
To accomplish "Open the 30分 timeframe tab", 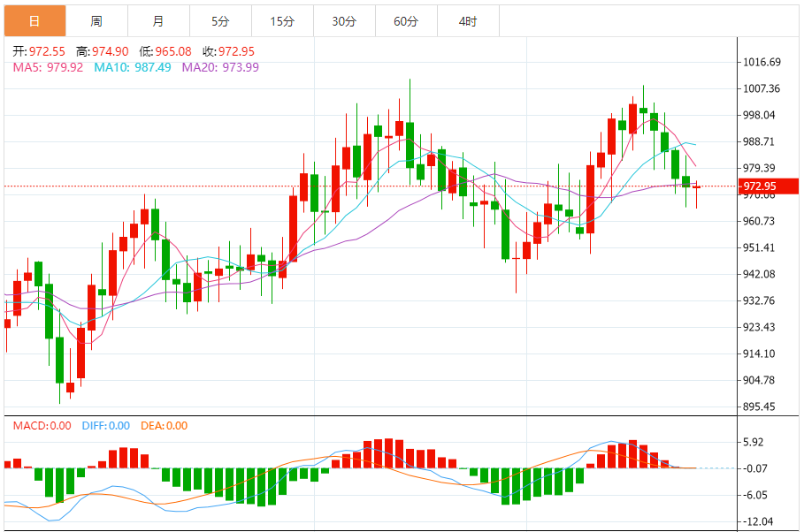I will tap(344, 21).
